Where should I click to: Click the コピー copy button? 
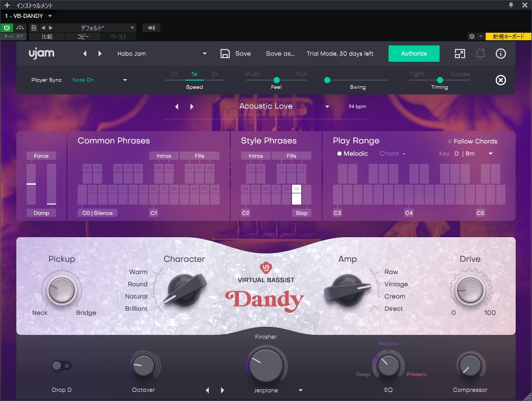[83, 37]
